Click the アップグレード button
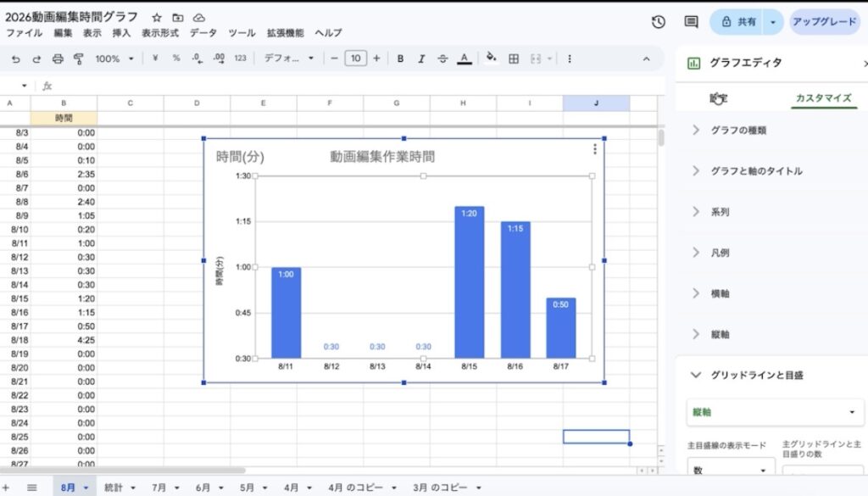This screenshot has height=496, width=868. coord(824,21)
